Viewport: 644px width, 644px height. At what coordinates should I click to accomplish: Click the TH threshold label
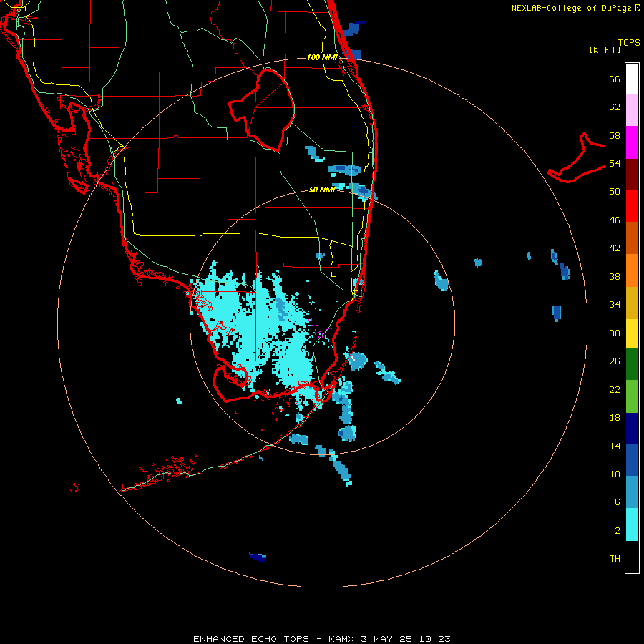tap(615, 559)
